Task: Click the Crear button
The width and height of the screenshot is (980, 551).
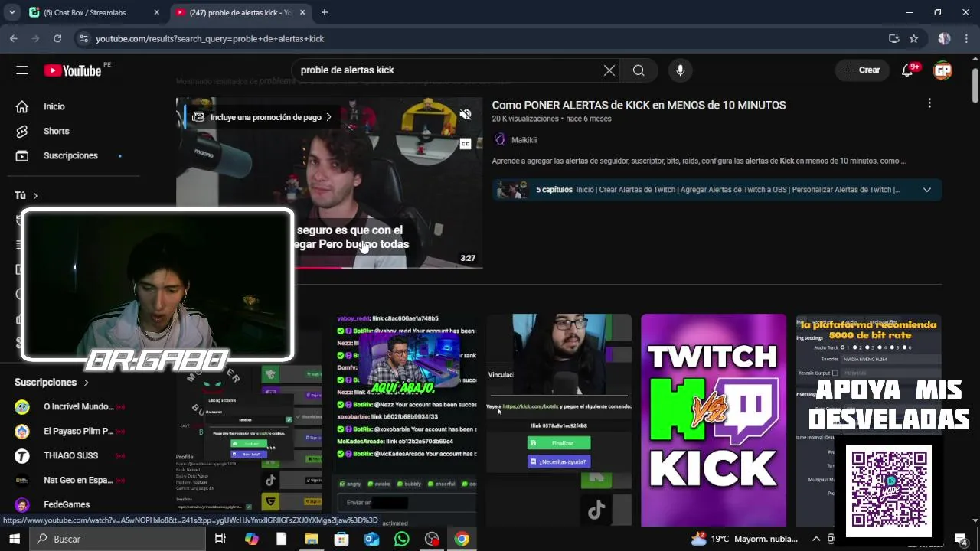Action: pos(862,70)
